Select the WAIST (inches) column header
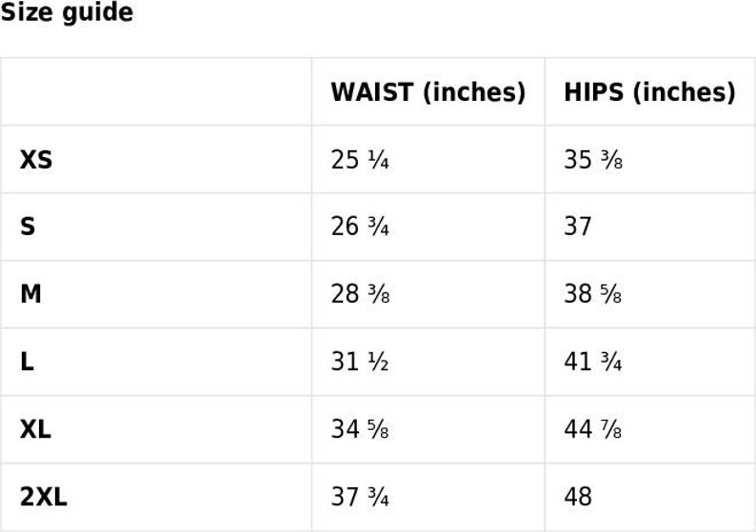 428,92
